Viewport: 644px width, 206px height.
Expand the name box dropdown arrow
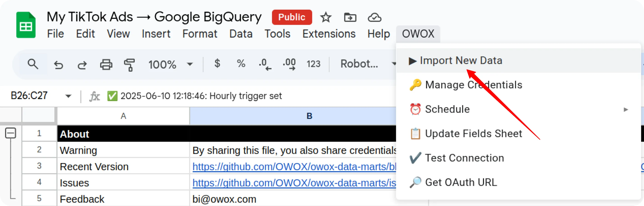68,96
